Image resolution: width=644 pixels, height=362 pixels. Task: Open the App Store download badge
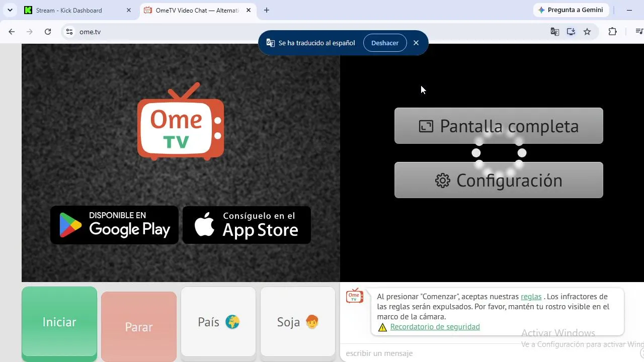[247, 225]
